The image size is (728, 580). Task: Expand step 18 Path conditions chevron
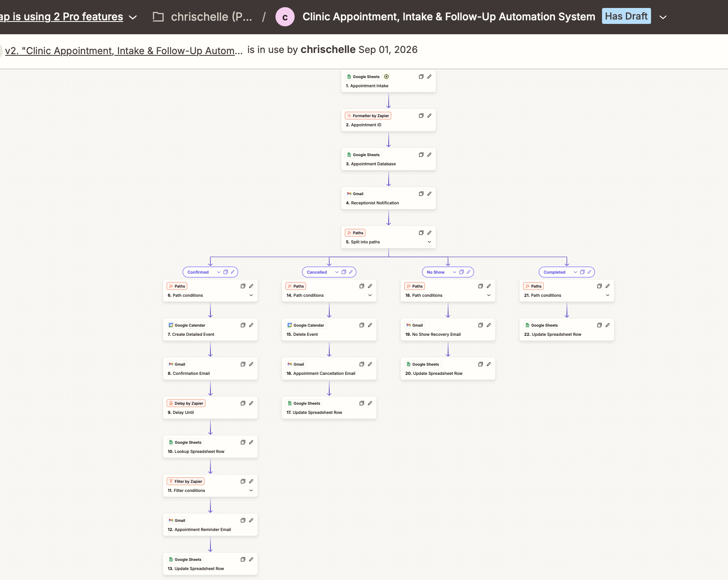point(489,295)
